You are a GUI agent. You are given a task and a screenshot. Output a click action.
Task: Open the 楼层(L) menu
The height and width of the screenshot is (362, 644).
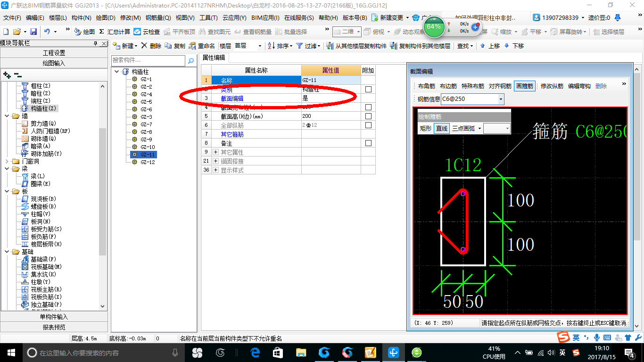(x=58, y=17)
